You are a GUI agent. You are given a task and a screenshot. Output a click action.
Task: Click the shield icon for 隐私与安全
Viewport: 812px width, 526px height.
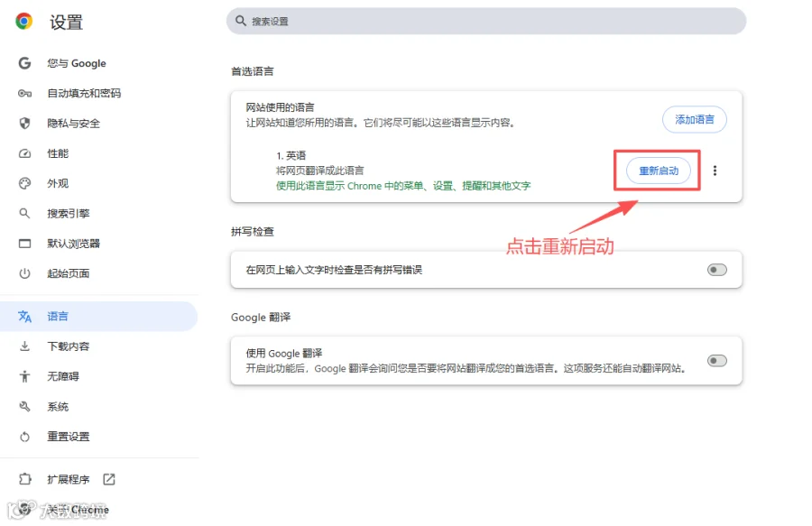tap(24, 124)
